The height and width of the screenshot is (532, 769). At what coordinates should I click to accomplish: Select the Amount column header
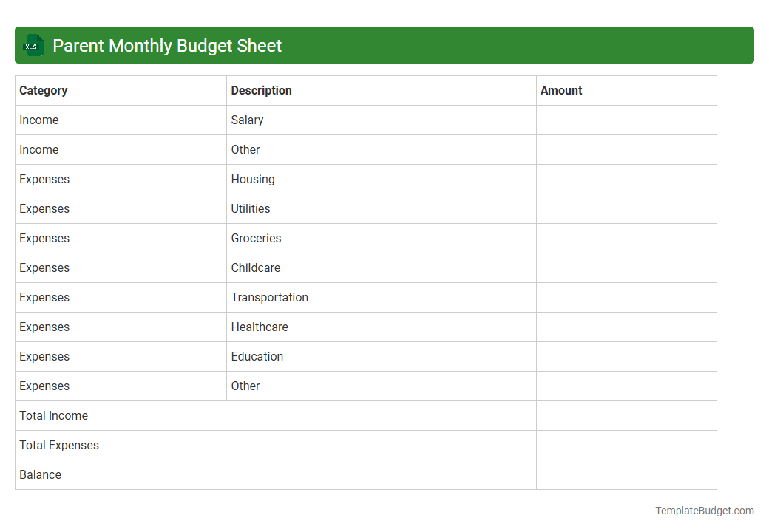pos(561,90)
